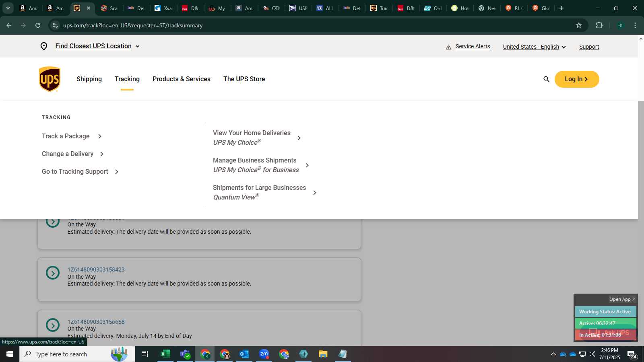The height and width of the screenshot is (362, 644).
Task: Click the UPS shield logo
Action: pos(50,79)
